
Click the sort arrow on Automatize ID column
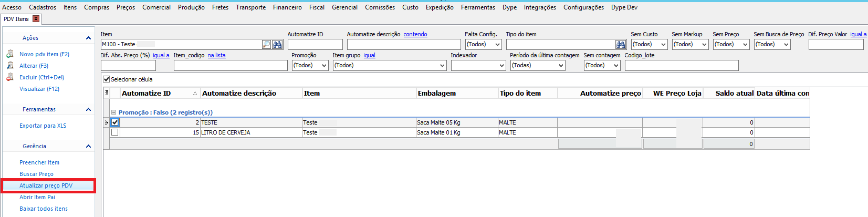(195, 93)
